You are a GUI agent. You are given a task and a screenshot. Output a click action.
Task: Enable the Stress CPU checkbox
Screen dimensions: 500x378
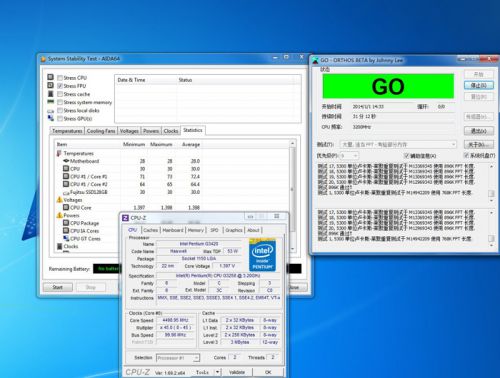(x=60, y=78)
